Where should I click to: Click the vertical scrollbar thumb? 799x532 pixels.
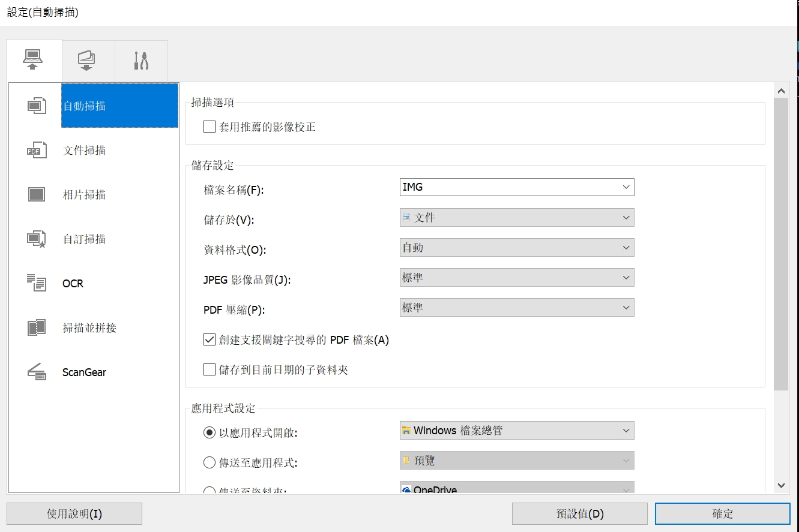click(781, 245)
